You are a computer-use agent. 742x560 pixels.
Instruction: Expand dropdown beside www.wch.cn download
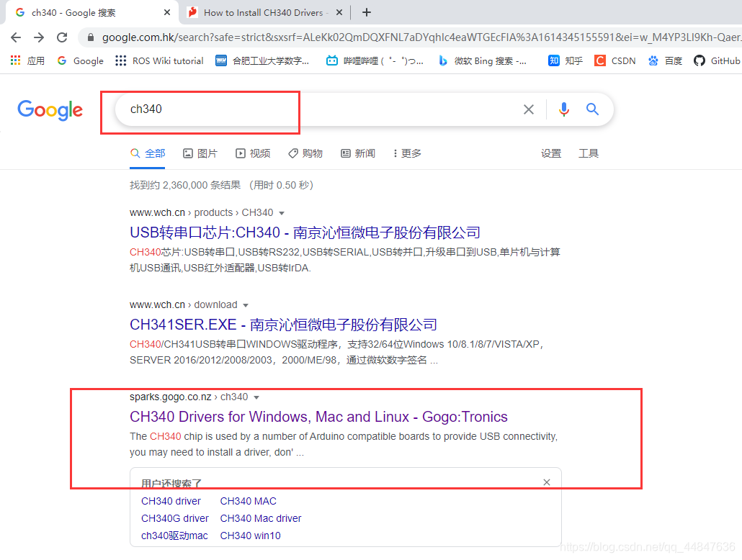[246, 305]
